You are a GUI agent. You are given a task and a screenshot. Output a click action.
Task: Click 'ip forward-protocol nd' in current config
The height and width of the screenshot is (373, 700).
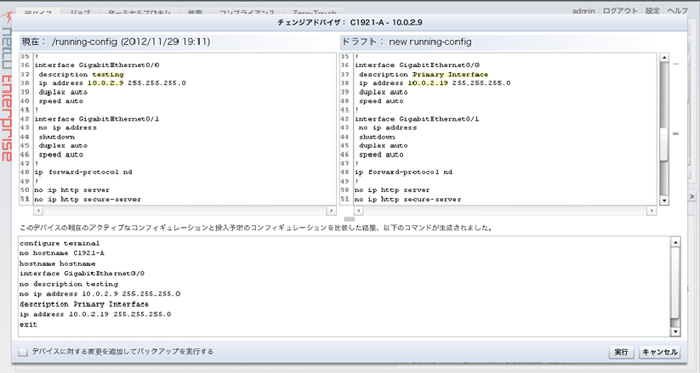[83, 172]
